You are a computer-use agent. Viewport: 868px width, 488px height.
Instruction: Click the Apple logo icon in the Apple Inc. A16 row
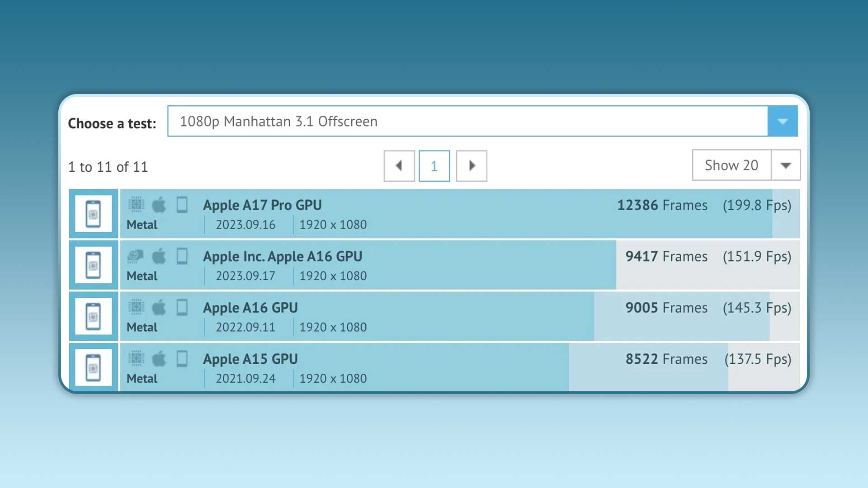pyautogui.click(x=159, y=256)
